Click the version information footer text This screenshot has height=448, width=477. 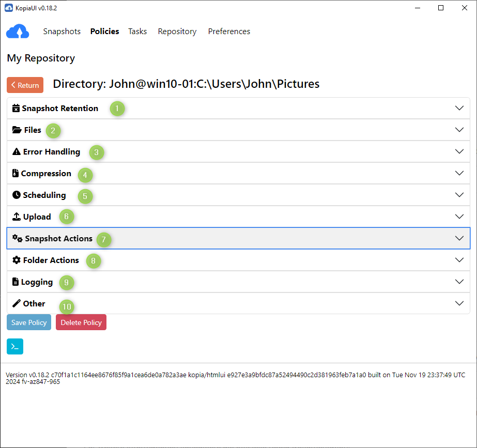pos(236,378)
